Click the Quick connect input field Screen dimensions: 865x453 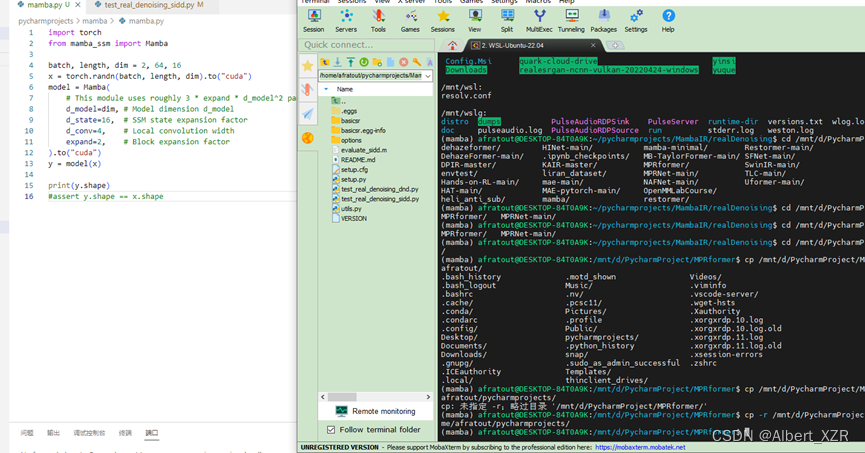367,45
